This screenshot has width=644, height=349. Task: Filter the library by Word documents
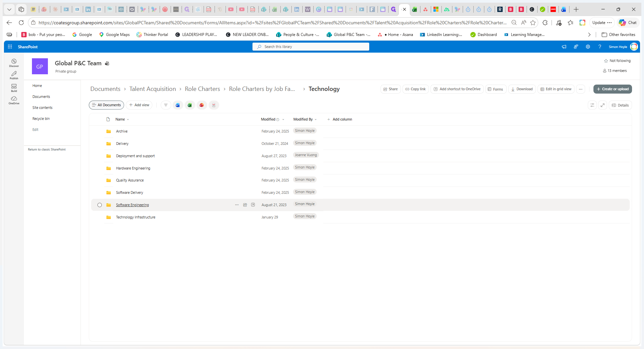click(x=178, y=105)
